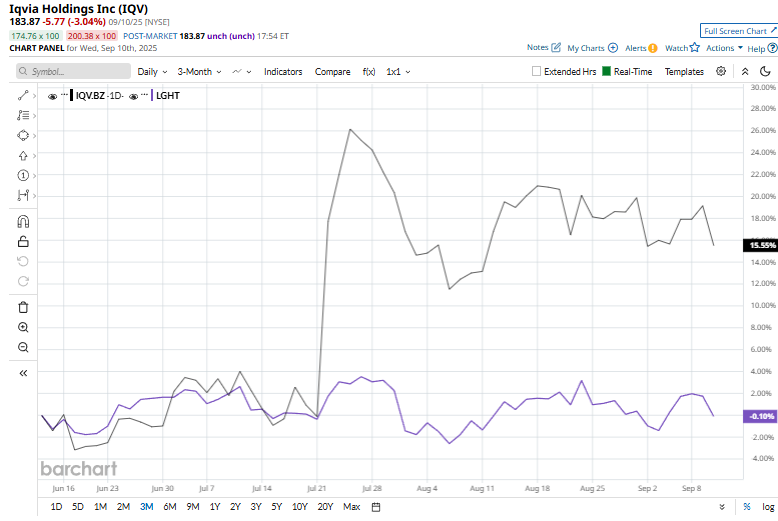Collapse the drawing tools sidebar

(23, 373)
